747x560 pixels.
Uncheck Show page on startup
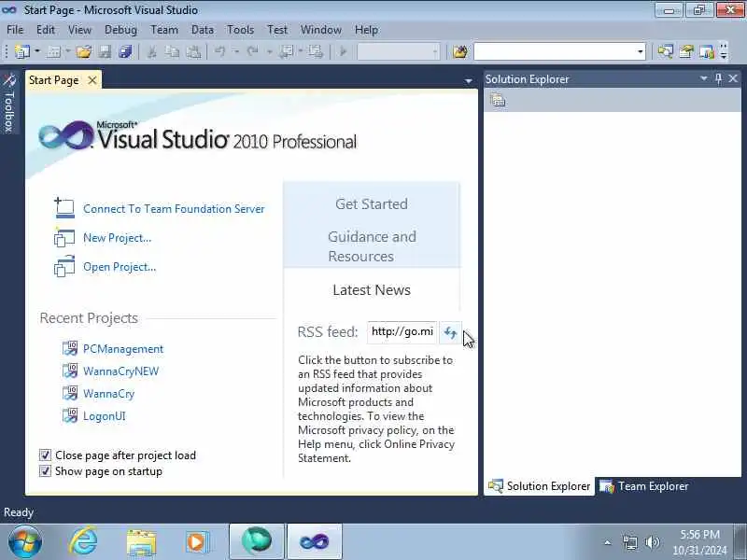pyautogui.click(x=45, y=471)
